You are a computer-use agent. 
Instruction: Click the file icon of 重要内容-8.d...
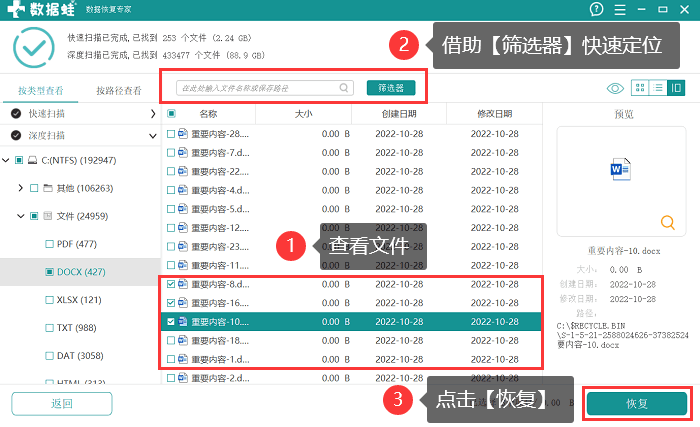[x=183, y=284]
